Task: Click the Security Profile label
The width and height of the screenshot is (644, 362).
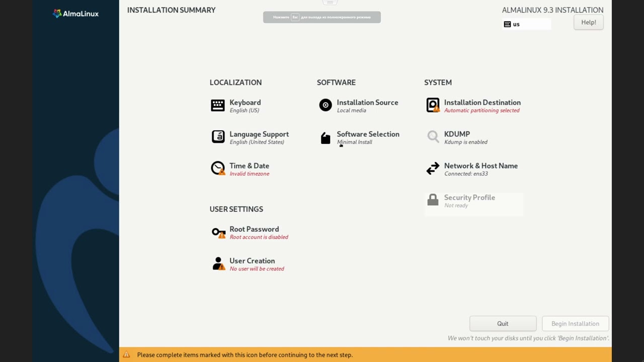Action: [x=469, y=198]
